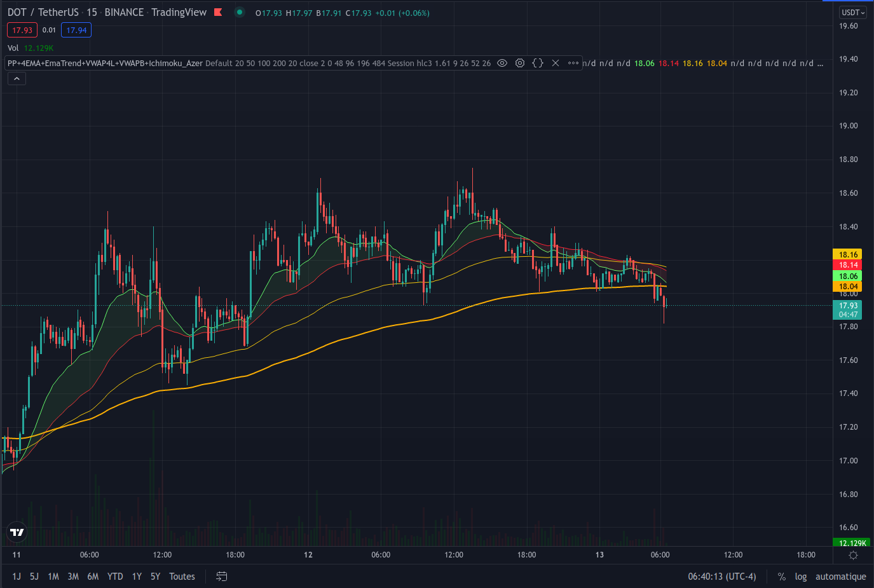
Task: Toggle percentage scale with the % button
Action: [x=781, y=576]
